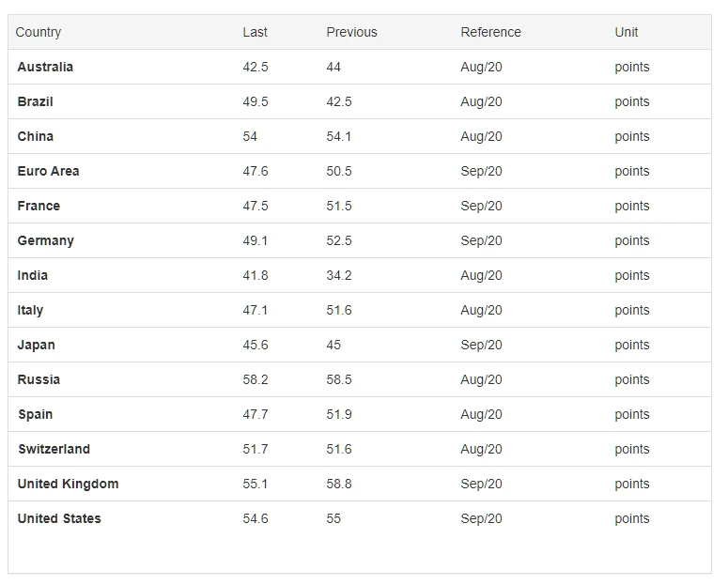Open the United States link

click(59, 518)
